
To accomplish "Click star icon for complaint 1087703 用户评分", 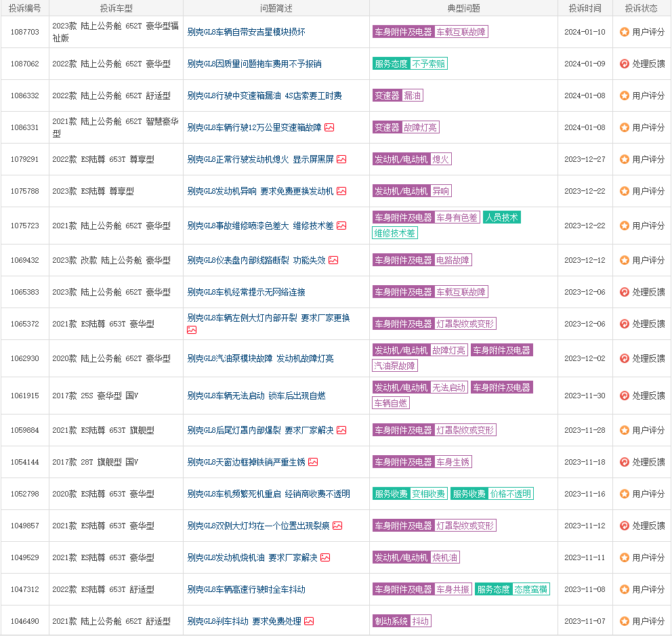I will (x=625, y=32).
